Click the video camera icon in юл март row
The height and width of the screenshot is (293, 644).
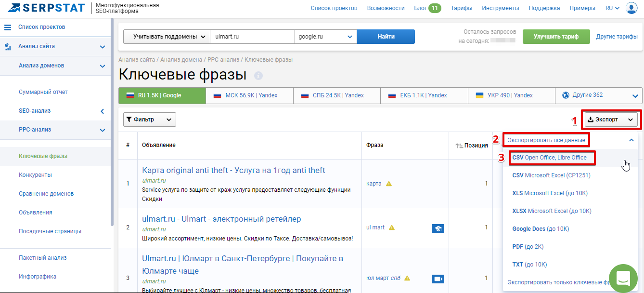pos(438,279)
